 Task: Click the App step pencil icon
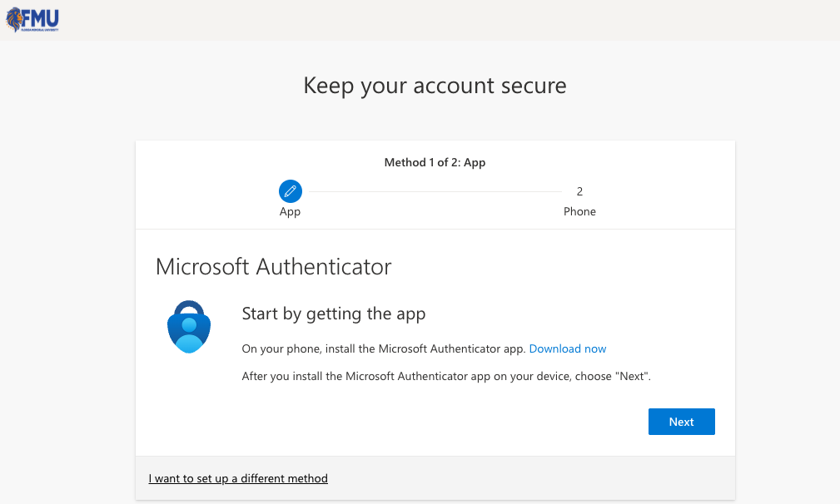click(x=291, y=191)
